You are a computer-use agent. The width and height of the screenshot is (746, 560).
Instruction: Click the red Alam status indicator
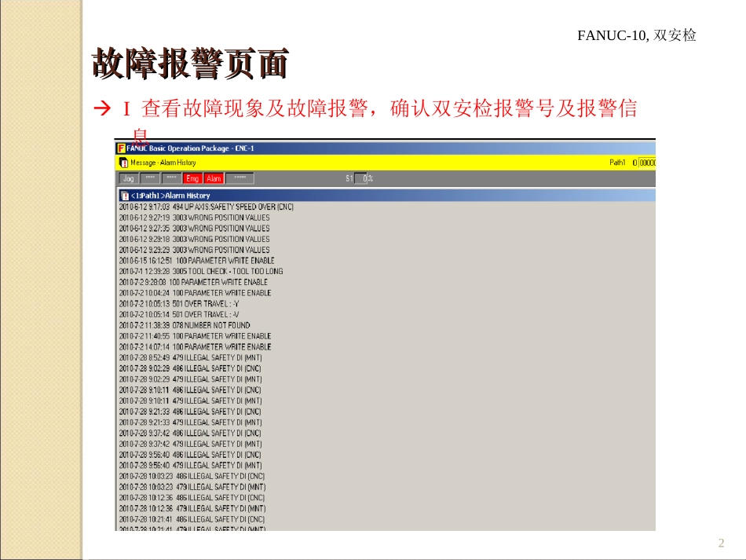click(214, 178)
